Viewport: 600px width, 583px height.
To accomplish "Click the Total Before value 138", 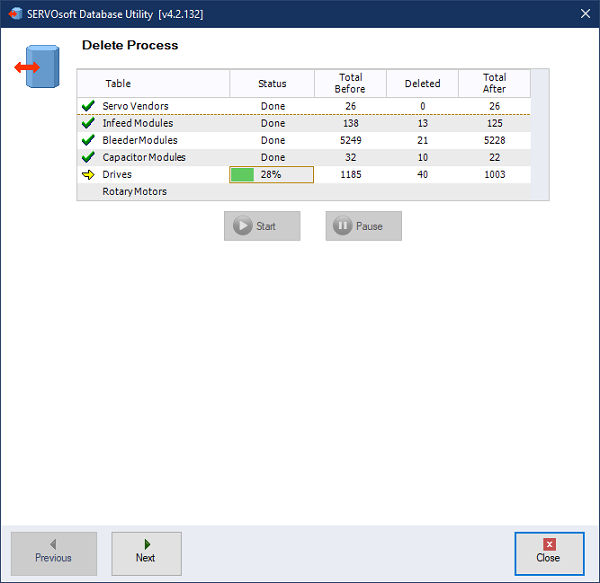I will point(351,123).
